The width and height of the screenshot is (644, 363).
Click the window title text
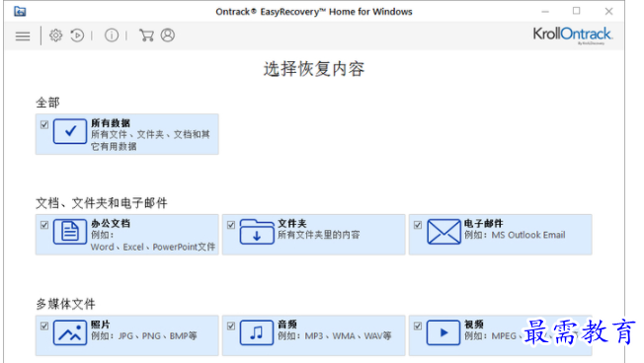pyautogui.click(x=314, y=12)
